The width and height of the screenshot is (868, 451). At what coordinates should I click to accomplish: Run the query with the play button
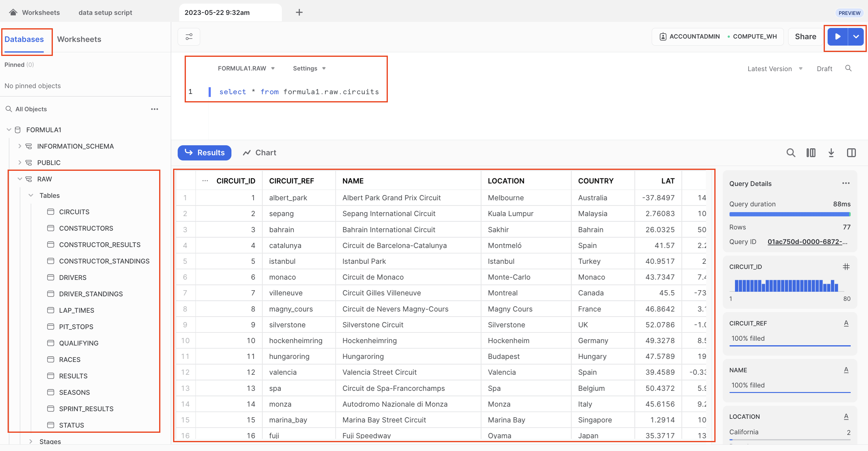pyautogui.click(x=838, y=36)
